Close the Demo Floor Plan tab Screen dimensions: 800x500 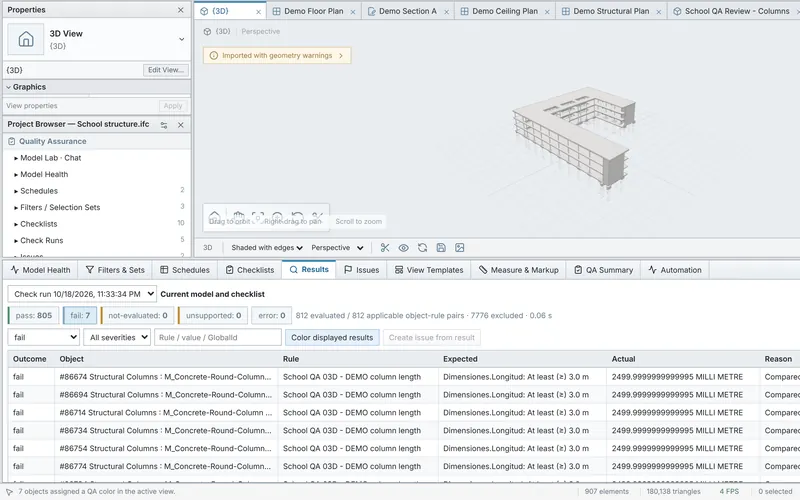tap(353, 12)
